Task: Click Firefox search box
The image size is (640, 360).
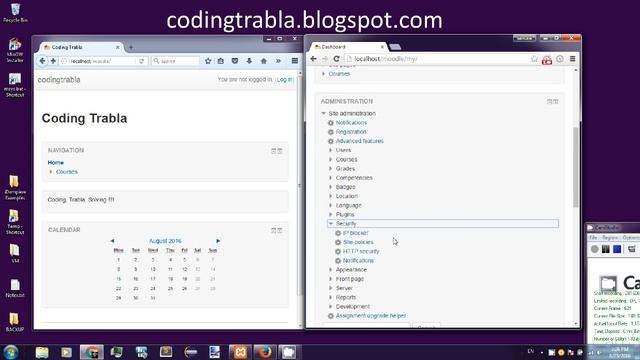Action: [x=176, y=61]
